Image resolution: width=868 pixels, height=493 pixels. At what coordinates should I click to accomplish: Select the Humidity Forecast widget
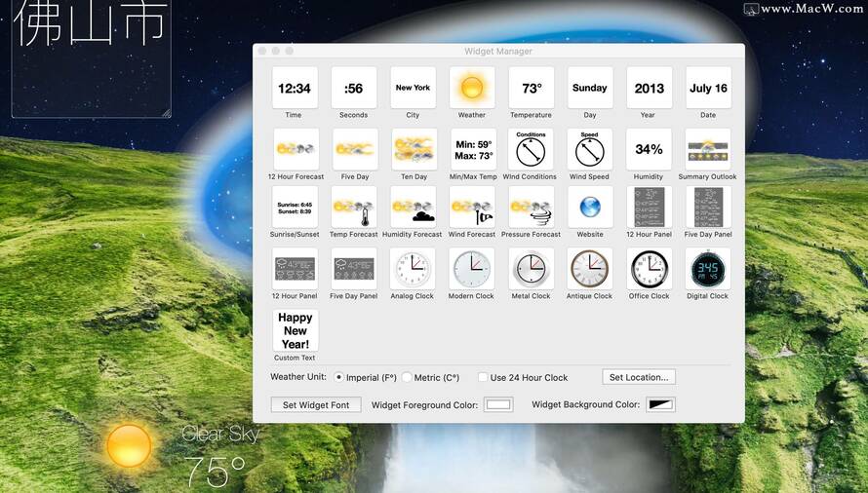413,208
